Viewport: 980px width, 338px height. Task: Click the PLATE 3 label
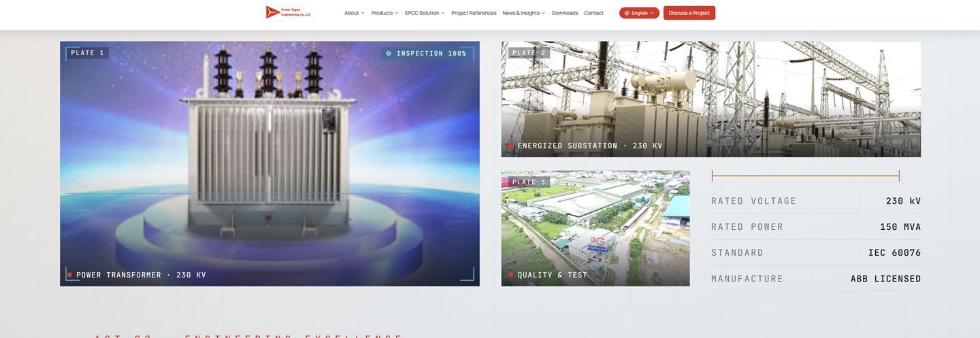pos(529,182)
